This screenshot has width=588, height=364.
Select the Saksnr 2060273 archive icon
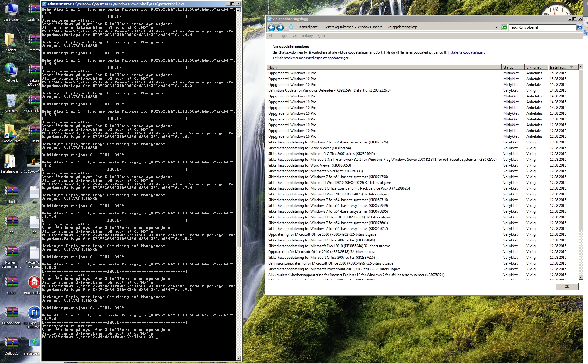(34, 75)
